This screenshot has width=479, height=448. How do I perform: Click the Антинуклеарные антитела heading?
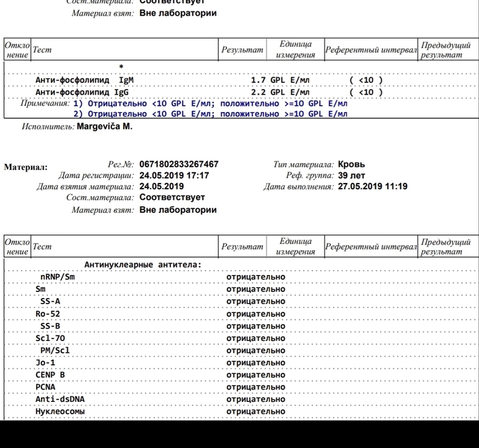pyautogui.click(x=143, y=264)
